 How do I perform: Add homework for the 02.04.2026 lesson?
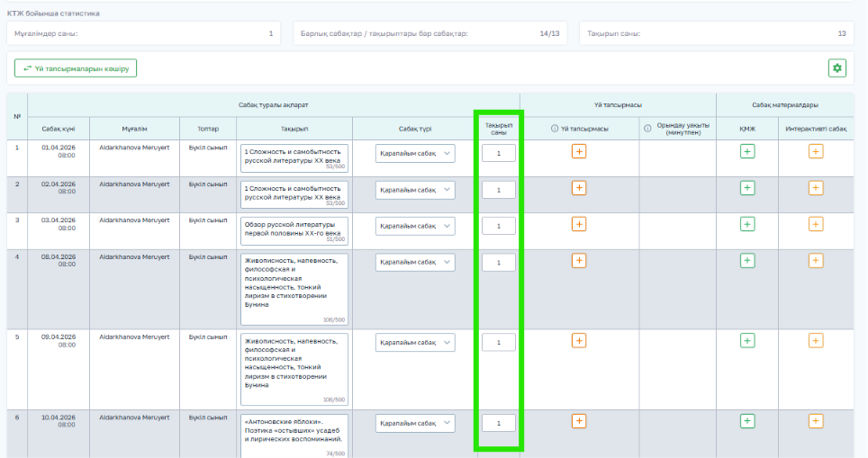pyautogui.click(x=579, y=188)
